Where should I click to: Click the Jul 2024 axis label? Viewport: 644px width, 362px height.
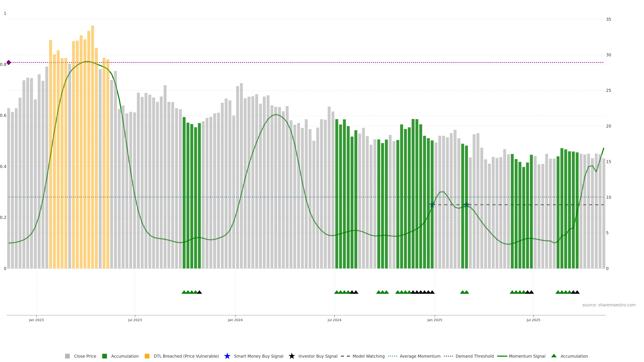pos(334,320)
